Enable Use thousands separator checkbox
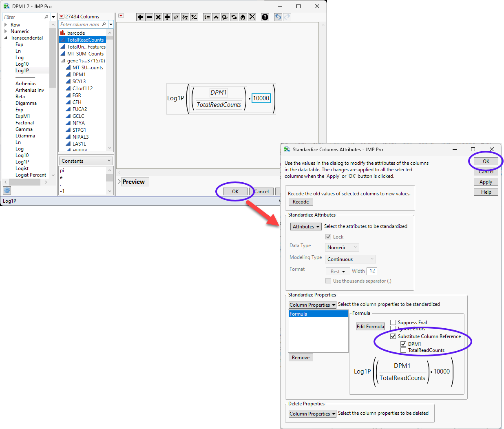 [x=328, y=281]
